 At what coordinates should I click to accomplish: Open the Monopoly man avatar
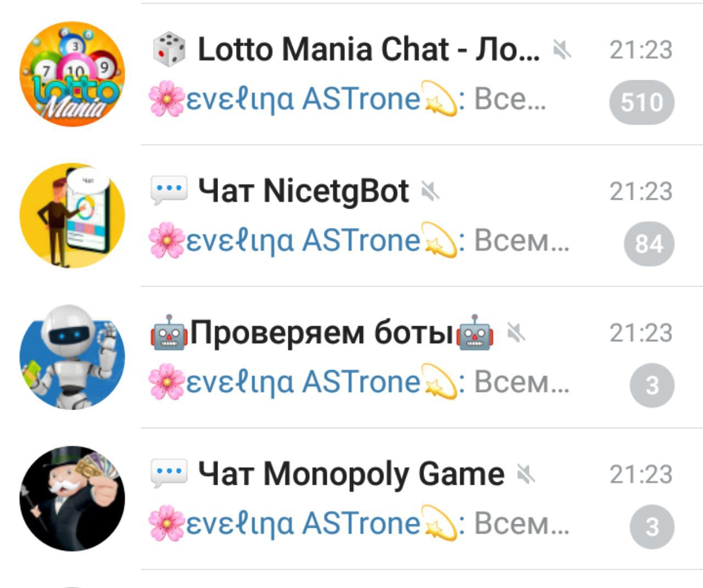pyautogui.click(x=72, y=499)
